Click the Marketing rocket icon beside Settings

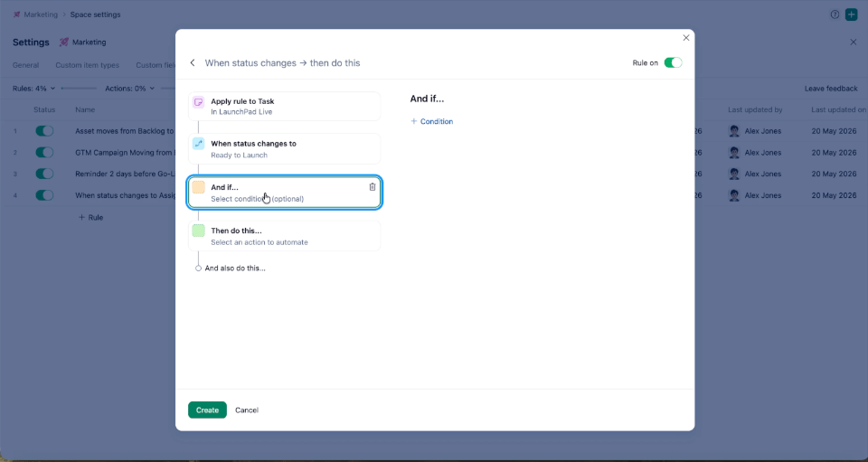(x=63, y=42)
